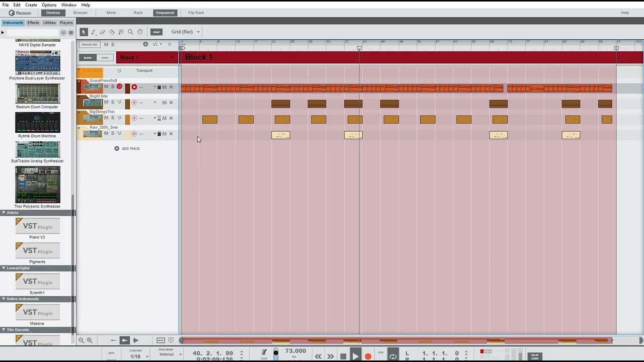
Task: Open BigStringsThin lane dropdown arrow
Action: click(154, 118)
